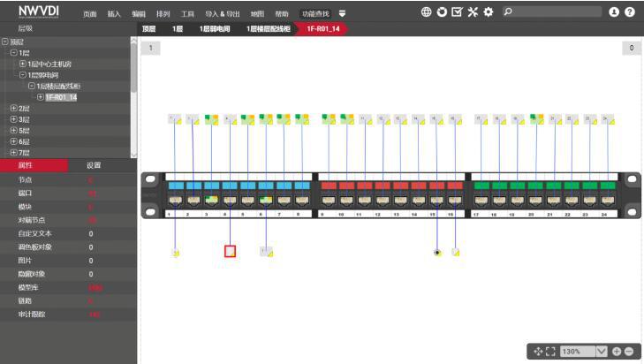Click the 功能查找 button
The image size is (644, 364).
pyautogui.click(x=315, y=14)
